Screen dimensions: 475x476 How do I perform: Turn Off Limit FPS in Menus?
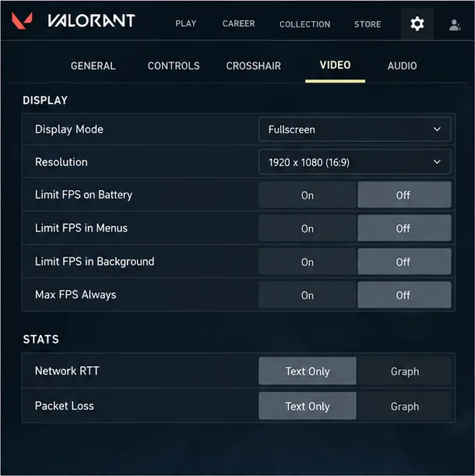(404, 228)
